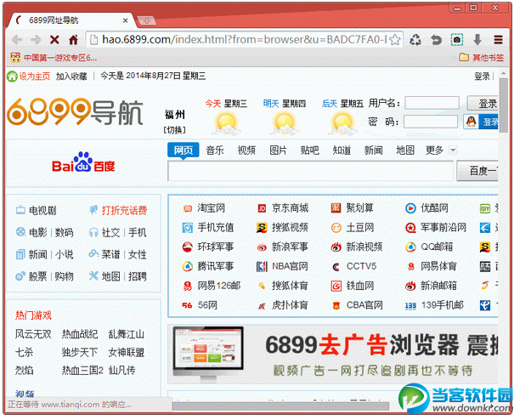514x420 pixels.
Task: Open the browser main menu
Action: coord(498,40)
